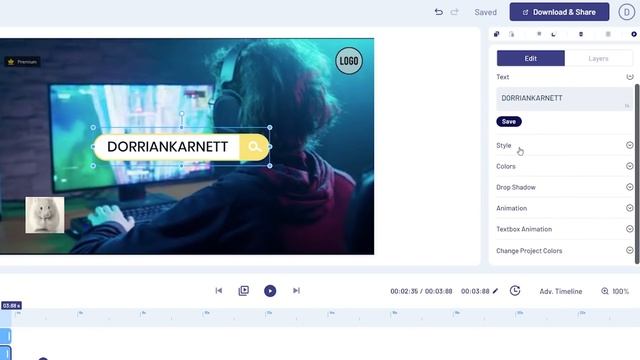Switch to the Edit tab
The width and height of the screenshot is (640, 360).
click(x=531, y=58)
